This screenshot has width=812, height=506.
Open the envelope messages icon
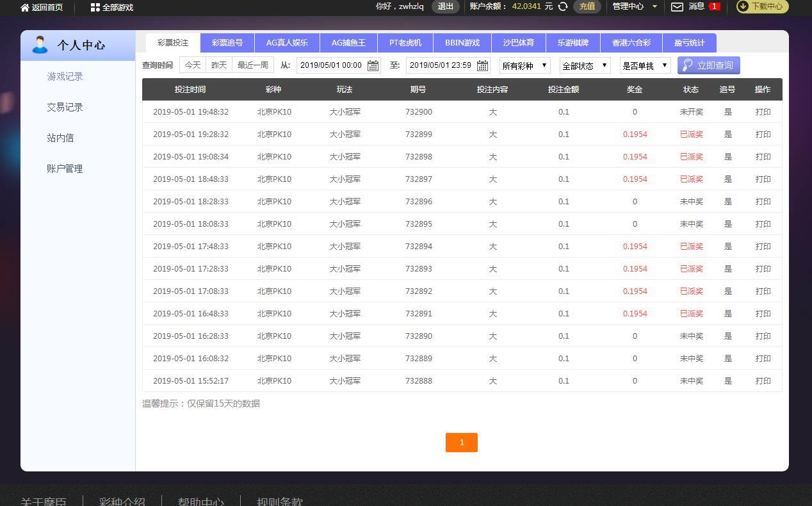point(677,6)
